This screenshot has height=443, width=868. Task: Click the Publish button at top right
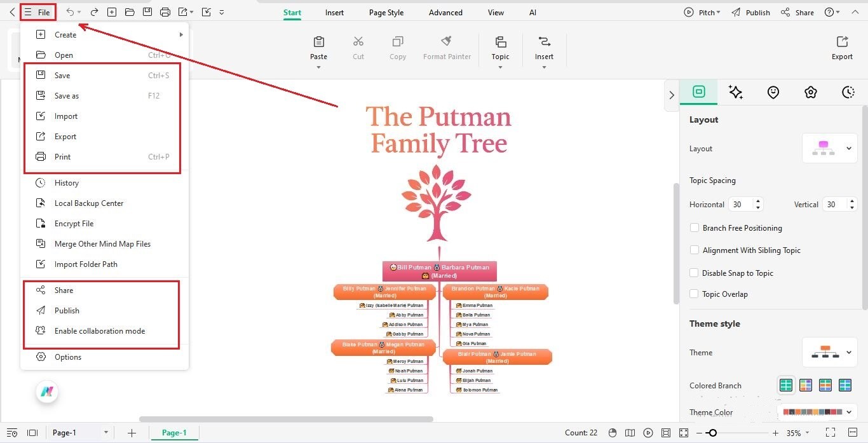point(756,12)
